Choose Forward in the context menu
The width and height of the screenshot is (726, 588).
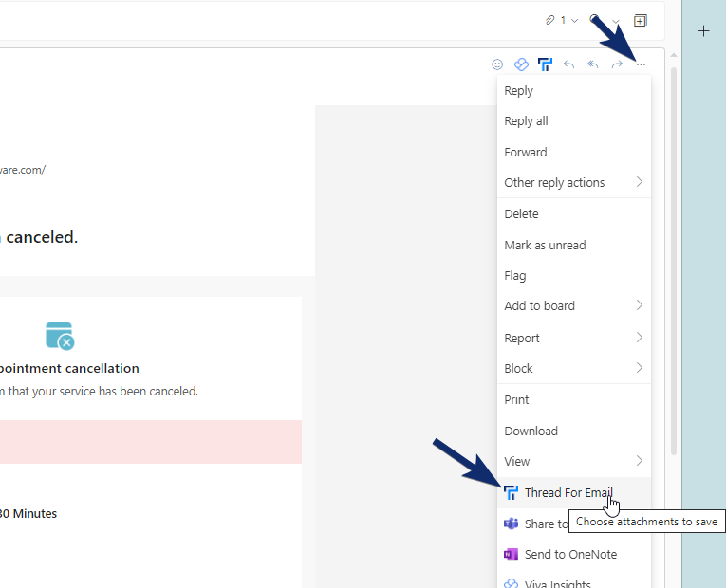(574, 152)
